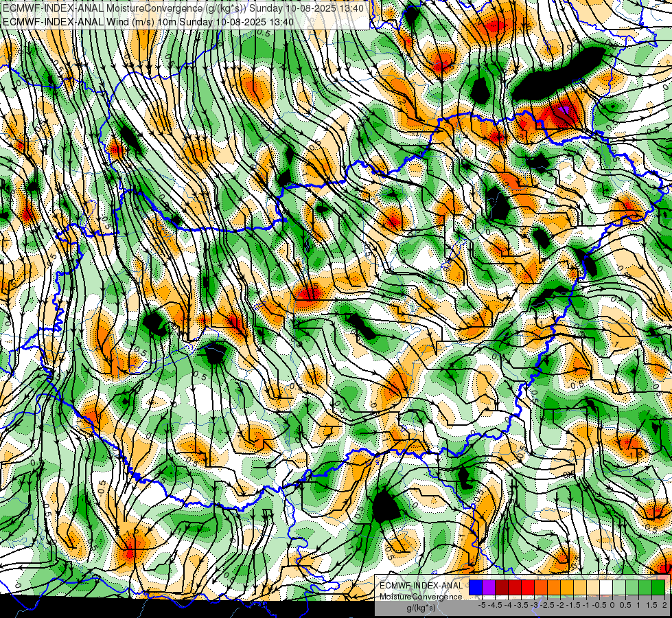The image size is (672, 618).
Task: Click the legend tick value -1.5
Action: 573,605
